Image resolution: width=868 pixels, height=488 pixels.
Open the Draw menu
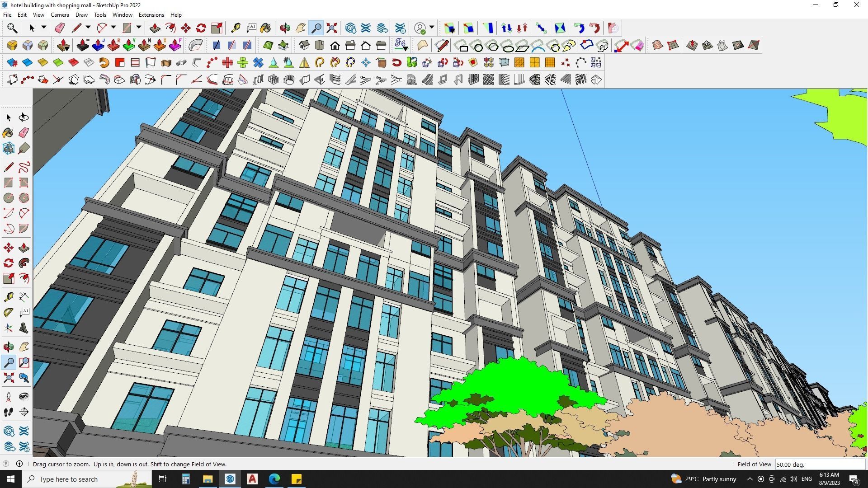click(x=81, y=15)
